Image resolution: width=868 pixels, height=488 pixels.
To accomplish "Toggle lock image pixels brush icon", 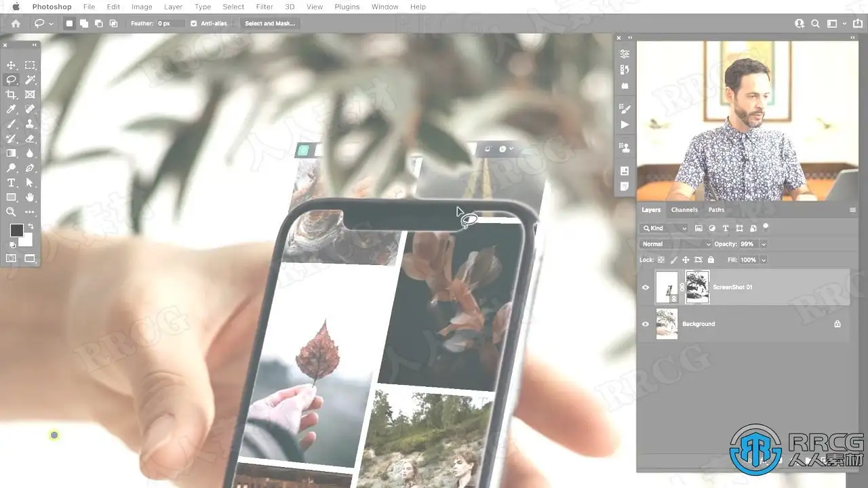I will pos(673,260).
